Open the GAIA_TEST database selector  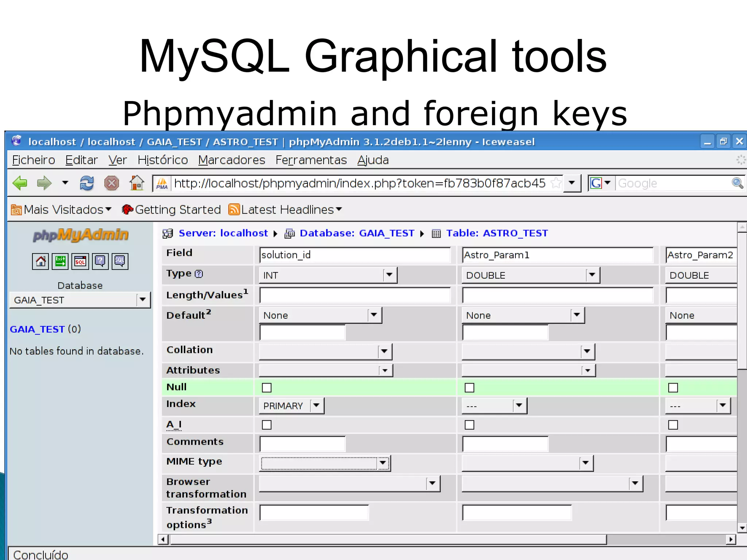(x=80, y=300)
